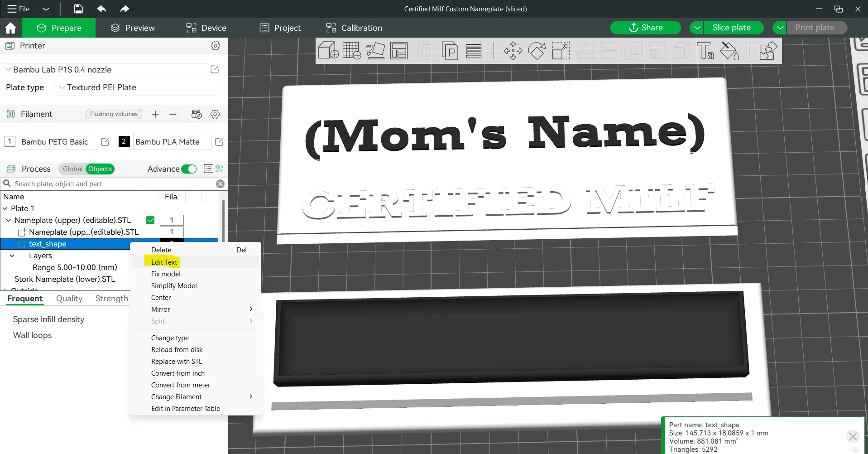This screenshot has width=868, height=454.
Task: Choose the Auto orient tool
Action: (375, 51)
